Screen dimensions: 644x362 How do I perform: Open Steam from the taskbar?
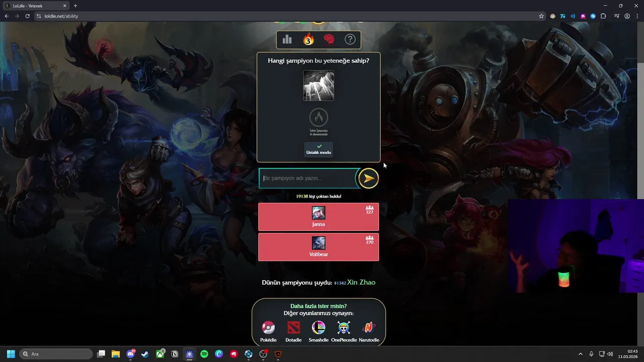(145, 354)
